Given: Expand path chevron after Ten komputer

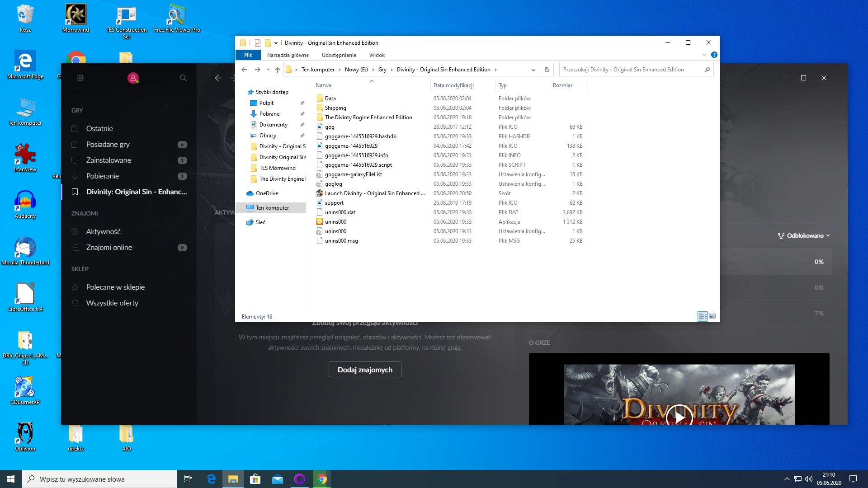Looking at the screenshot, I should (340, 70).
